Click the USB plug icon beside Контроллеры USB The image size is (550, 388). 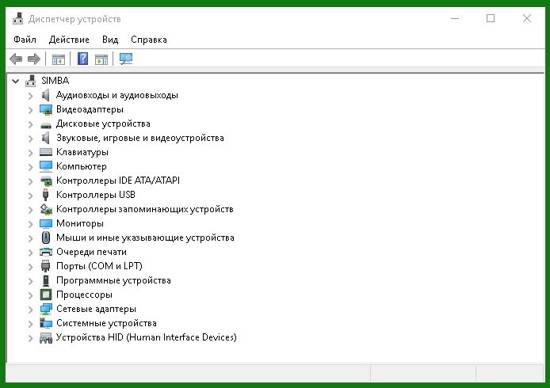coord(45,195)
